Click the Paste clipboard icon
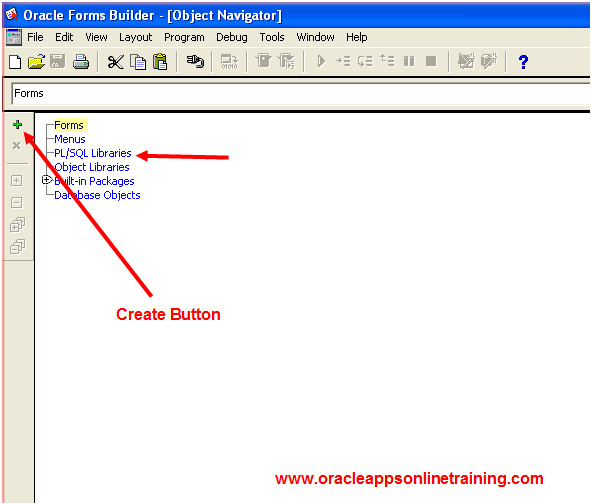This screenshot has width=591, height=504. pos(160,61)
